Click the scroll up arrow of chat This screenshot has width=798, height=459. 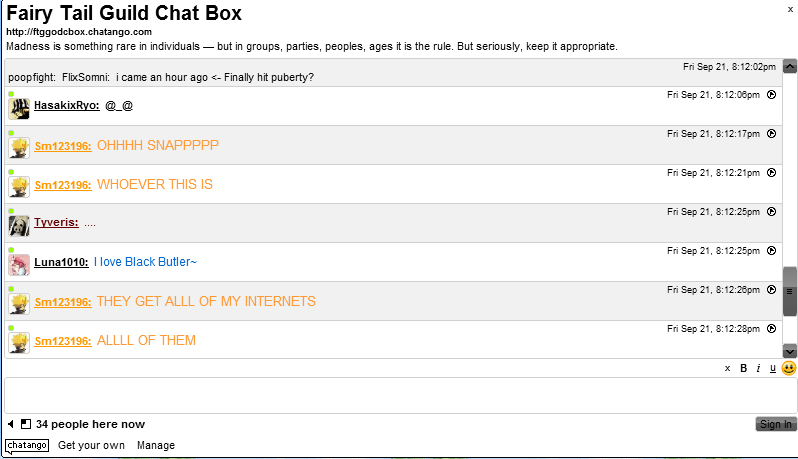pos(789,67)
